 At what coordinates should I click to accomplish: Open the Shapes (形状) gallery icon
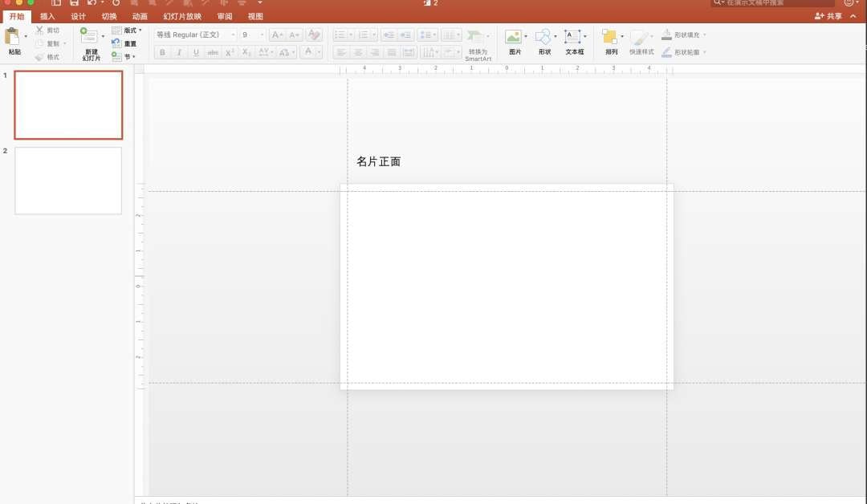coord(543,37)
